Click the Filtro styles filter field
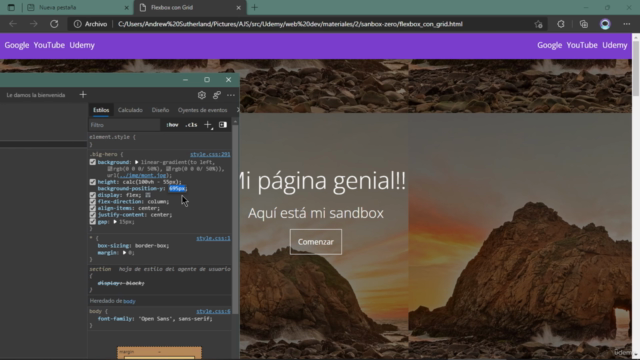Image resolution: width=640 pixels, height=360 pixels. (x=124, y=125)
